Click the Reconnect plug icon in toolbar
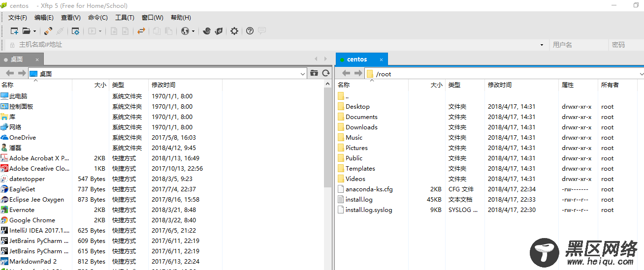The height and width of the screenshot is (270, 644). (x=48, y=31)
